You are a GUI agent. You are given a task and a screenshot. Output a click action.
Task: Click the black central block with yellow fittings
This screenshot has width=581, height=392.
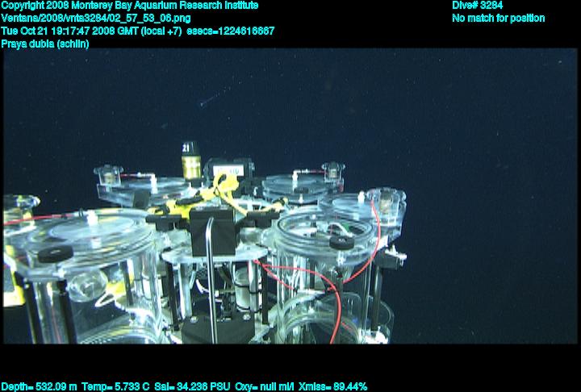tap(214, 228)
